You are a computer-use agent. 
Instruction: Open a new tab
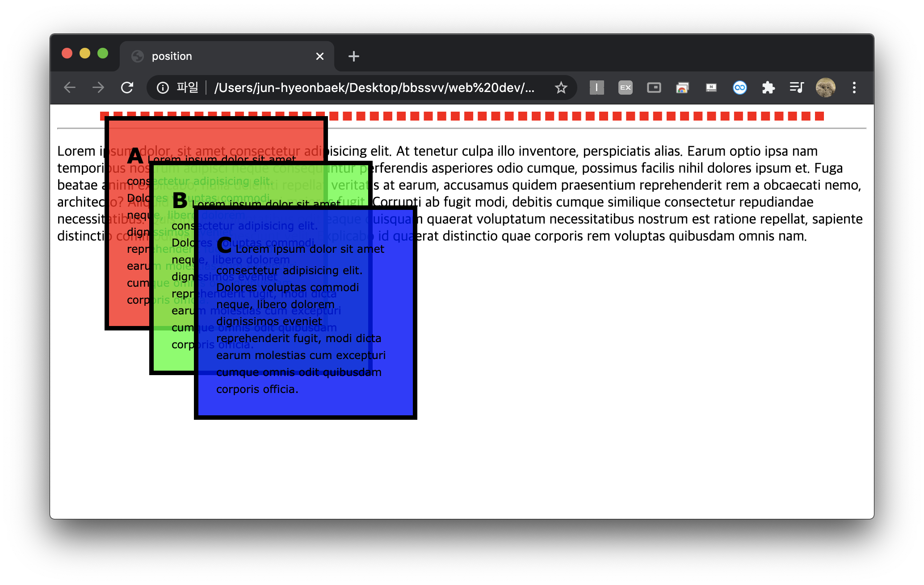[x=353, y=56]
